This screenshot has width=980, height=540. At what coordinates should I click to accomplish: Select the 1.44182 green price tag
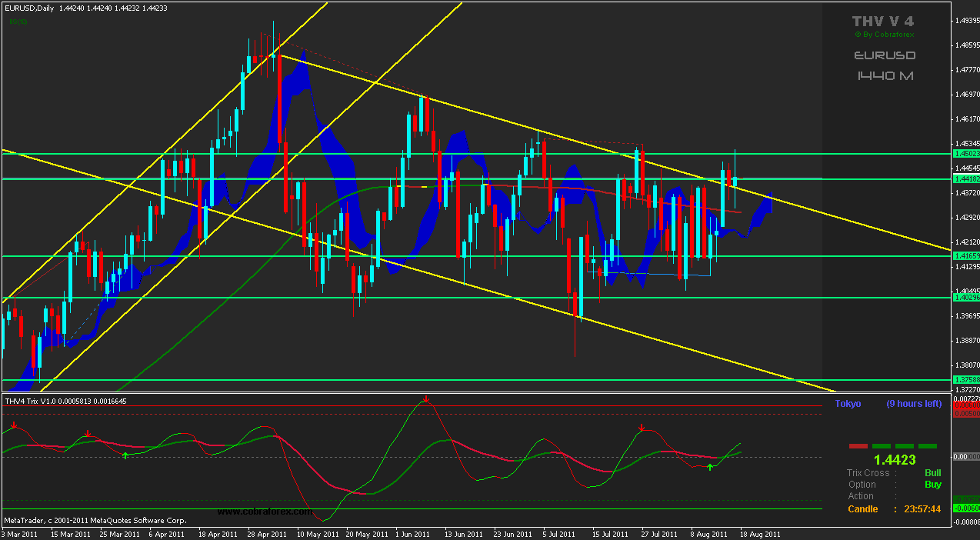click(x=965, y=178)
